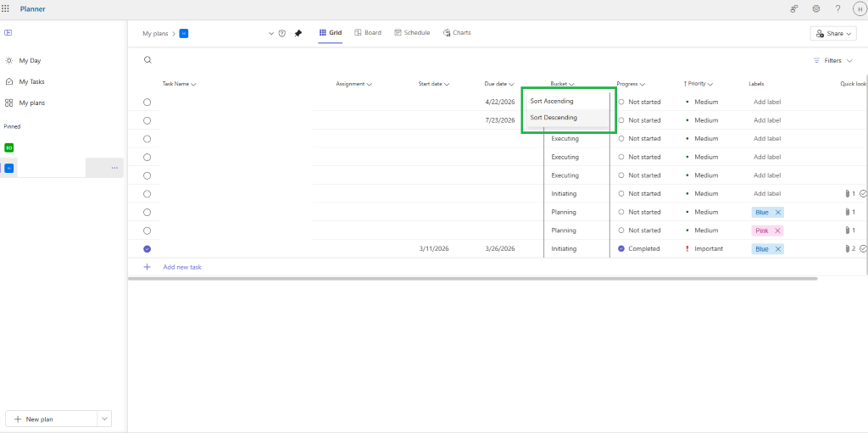Screen dimensions: 868x433
Task: Switch to the Board view tab
Action: [x=368, y=33]
